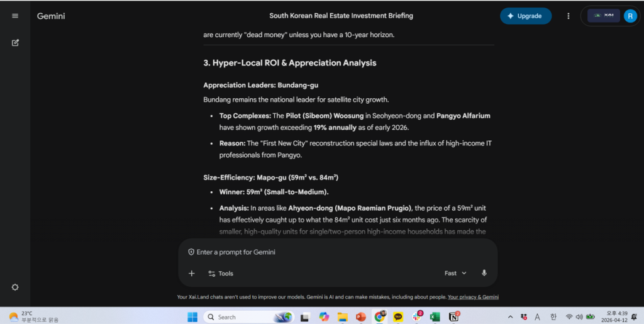Open Settings gear in the sidebar
This screenshot has height=324, width=644.
(15, 287)
